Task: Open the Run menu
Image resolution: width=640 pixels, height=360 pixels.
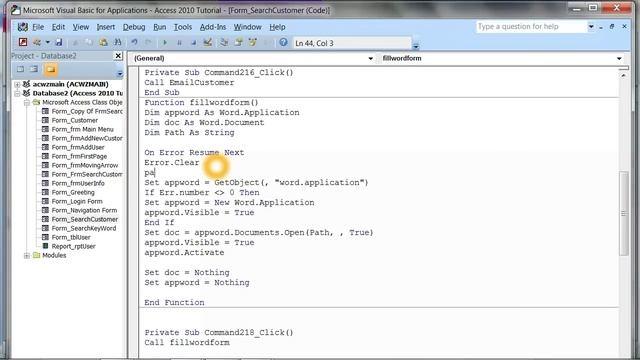Action: click(160, 27)
